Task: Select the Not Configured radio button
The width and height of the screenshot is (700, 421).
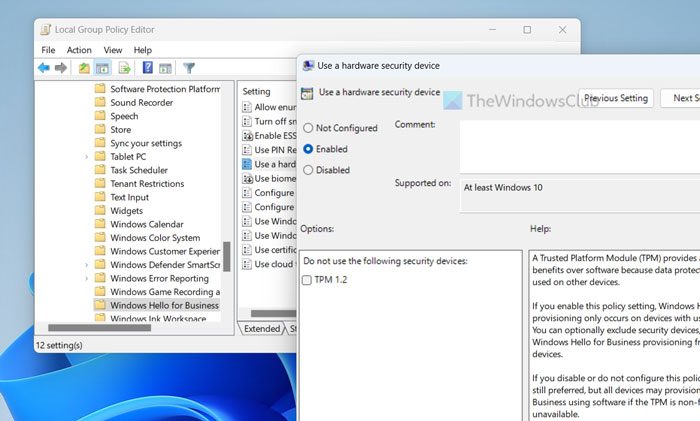Action: [x=308, y=128]
